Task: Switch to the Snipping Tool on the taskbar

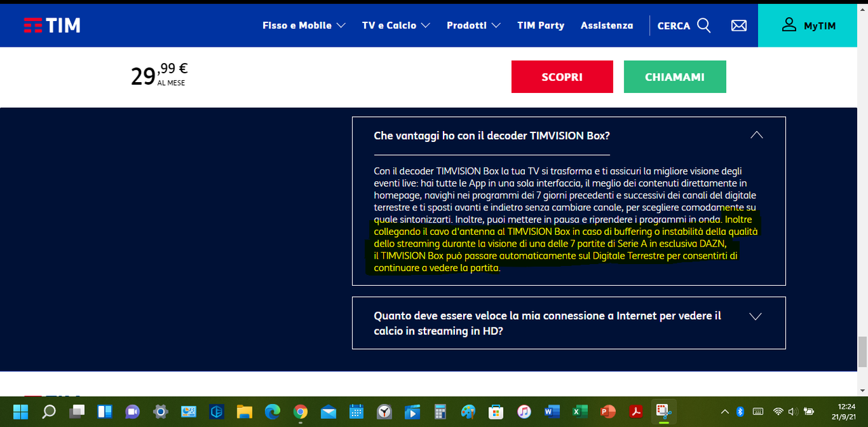Action: (663, 411)
